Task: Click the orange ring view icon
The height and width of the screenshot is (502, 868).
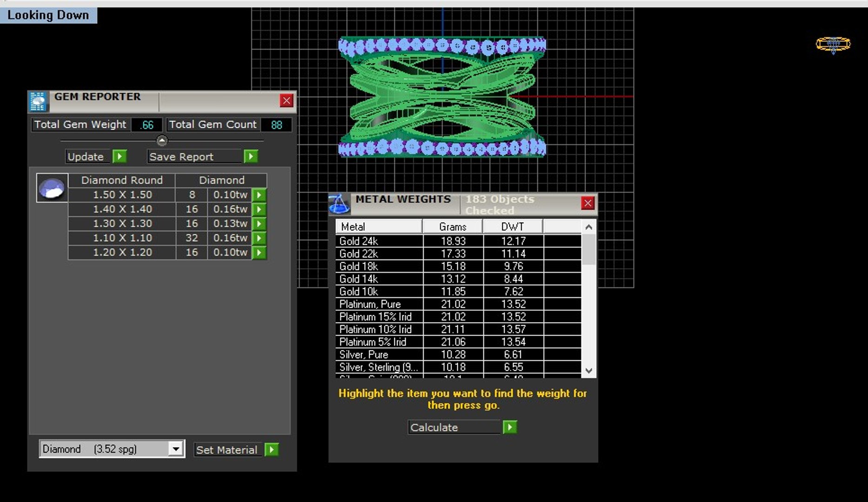Action: (833, 45)
